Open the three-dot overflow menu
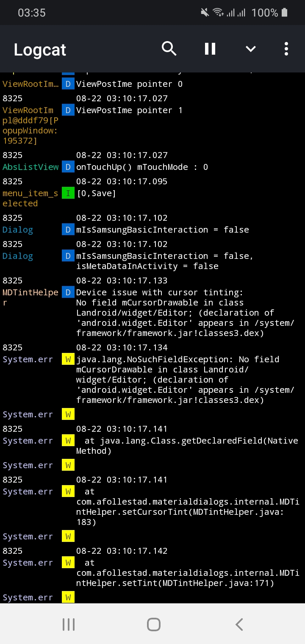Screen dimensions: 305x644 286,49
